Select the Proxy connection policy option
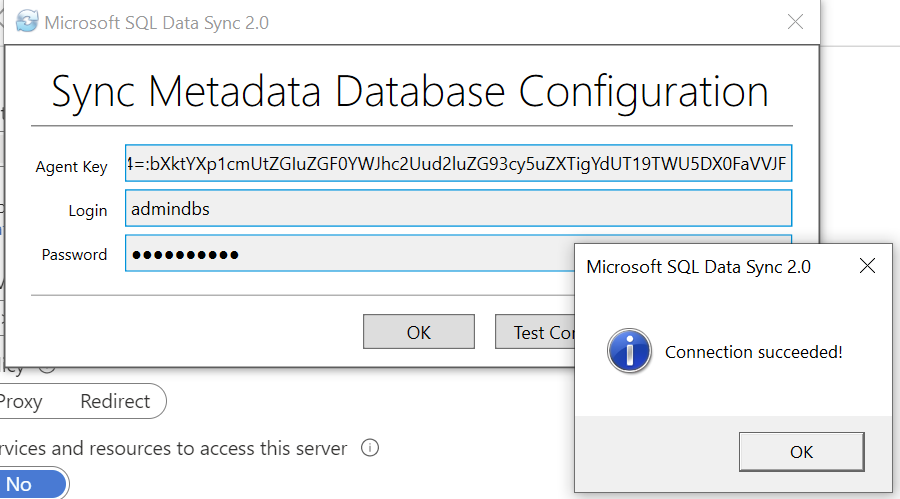Screen dimensions: 900x499 pyautogui.click(x=21, y=401)
